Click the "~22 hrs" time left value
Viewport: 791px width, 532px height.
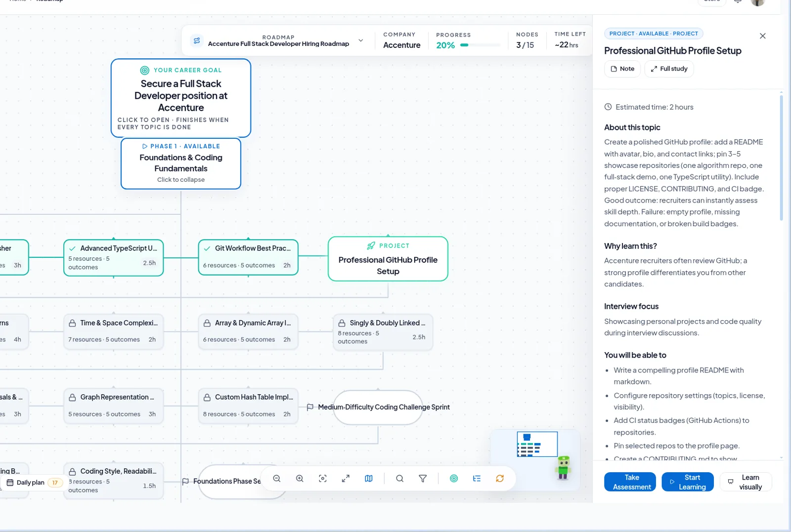click(x=567, y=45)
